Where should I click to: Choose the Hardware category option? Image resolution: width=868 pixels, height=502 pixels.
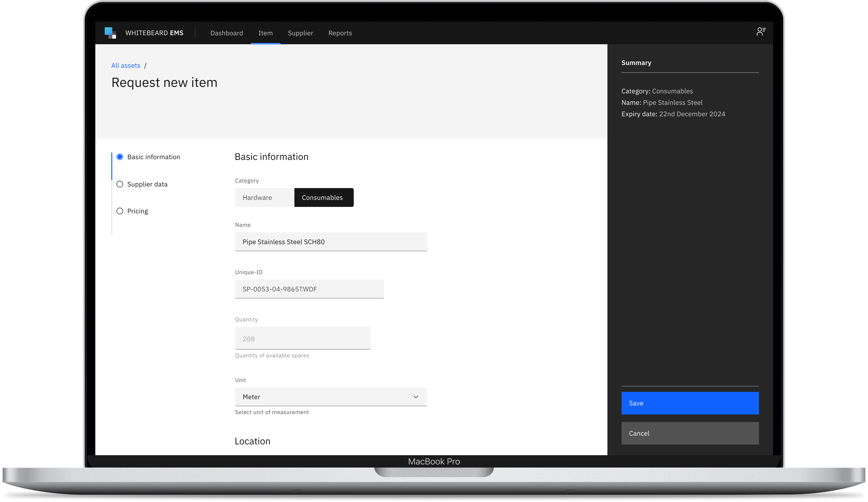tap(264, 198)
